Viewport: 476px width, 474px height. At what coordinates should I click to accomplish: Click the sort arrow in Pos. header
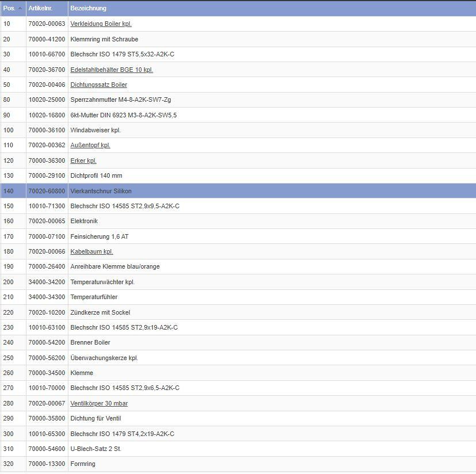pos(21,9)
